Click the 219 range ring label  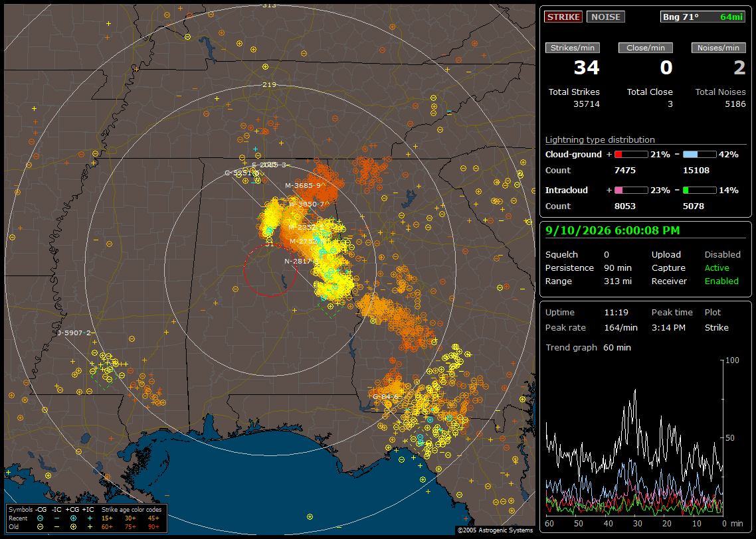coord(269,85)
